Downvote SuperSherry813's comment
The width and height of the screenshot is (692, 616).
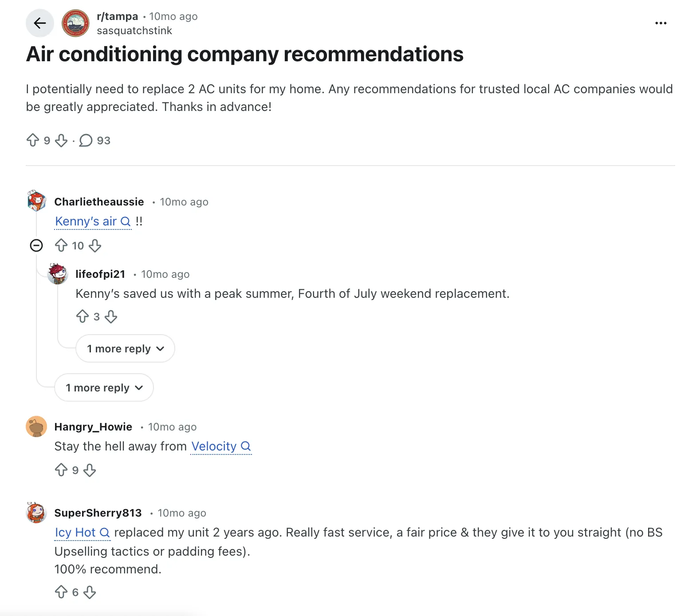pos(90,592)
